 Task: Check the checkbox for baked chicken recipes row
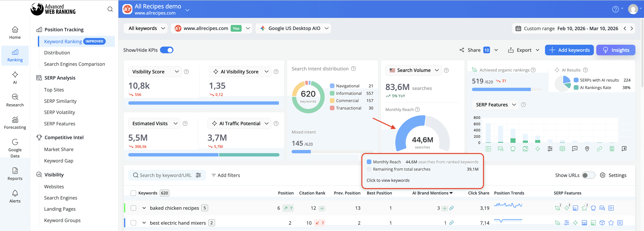[133, 208]
